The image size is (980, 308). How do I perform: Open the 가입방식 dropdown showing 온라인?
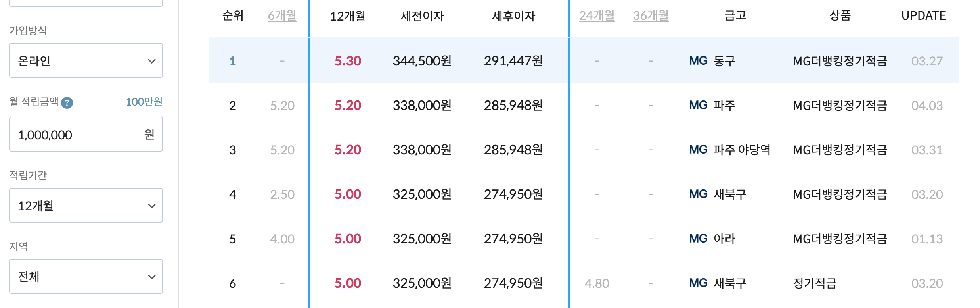point(86,60)
